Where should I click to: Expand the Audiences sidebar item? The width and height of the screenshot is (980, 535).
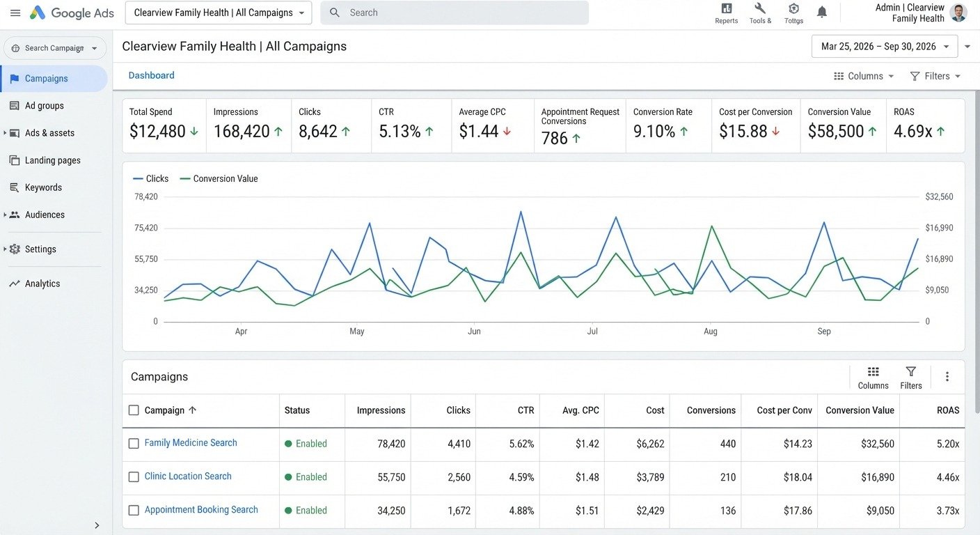click(6, 215)
